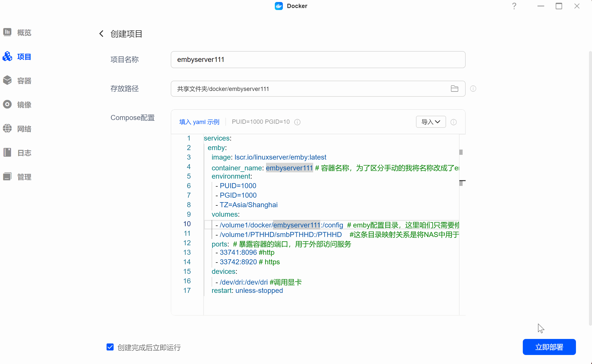Click image: lscr.io/linuxserver/emby:latest line
Screen dimensions: 592x364
269,157
